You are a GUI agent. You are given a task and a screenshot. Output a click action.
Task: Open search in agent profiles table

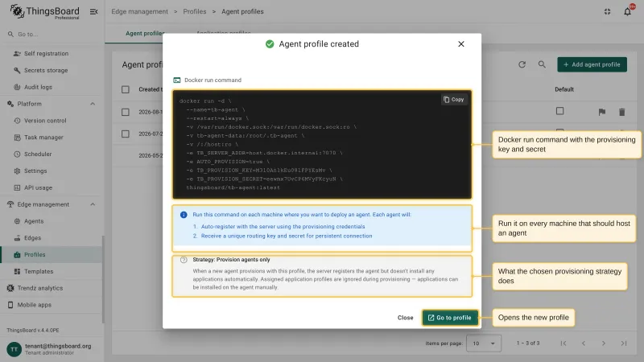542,64
